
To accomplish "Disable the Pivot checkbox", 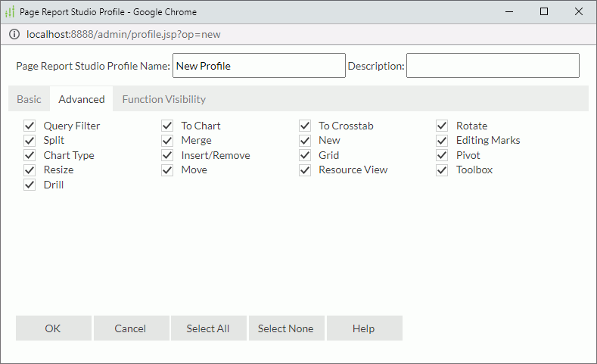I will pos(442,155).
